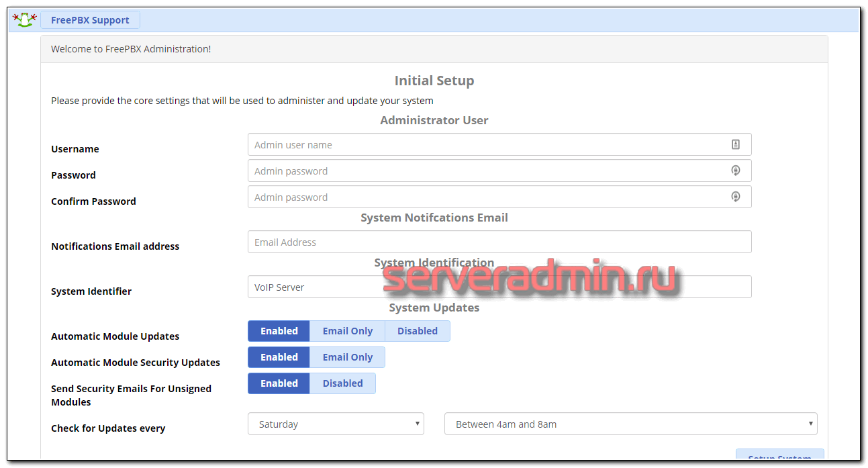Open the FreePBX Support menu
The height and width of the screenshot is (468, 868).
click(90, 20)
